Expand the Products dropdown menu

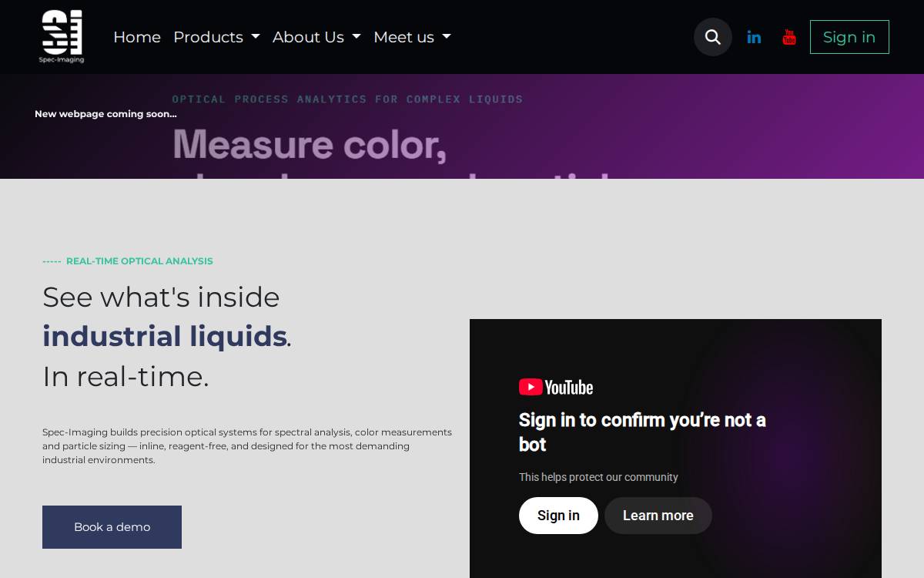point(216,37)
